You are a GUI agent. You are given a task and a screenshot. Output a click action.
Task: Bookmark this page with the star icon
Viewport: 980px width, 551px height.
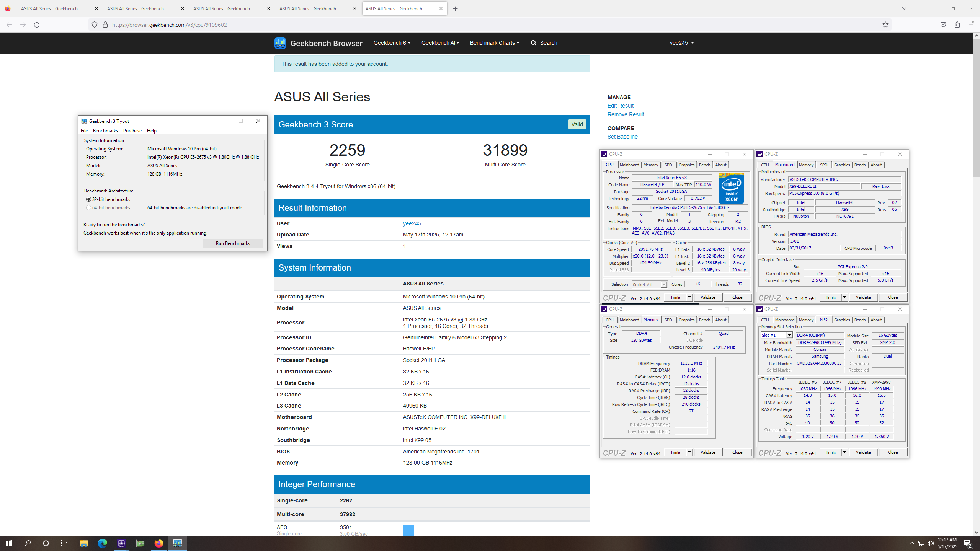(x=885, y=25)
